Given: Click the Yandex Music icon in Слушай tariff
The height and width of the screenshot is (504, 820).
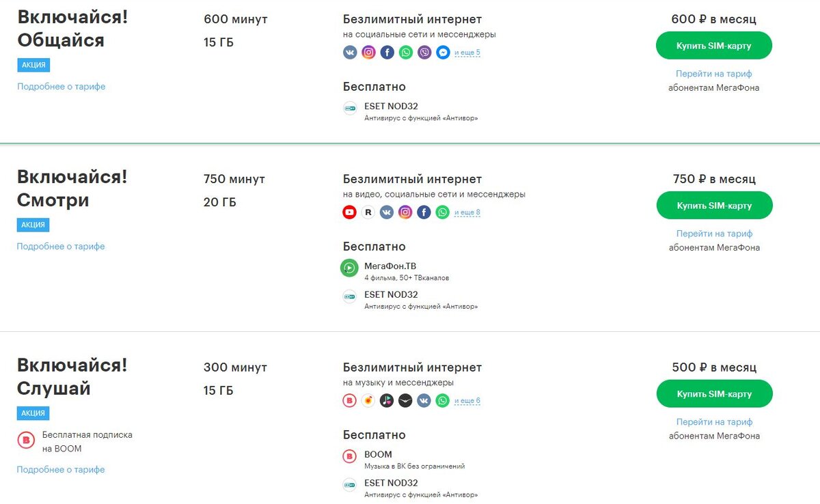Looking at the screenshot, I should click(x=368, y=401).
